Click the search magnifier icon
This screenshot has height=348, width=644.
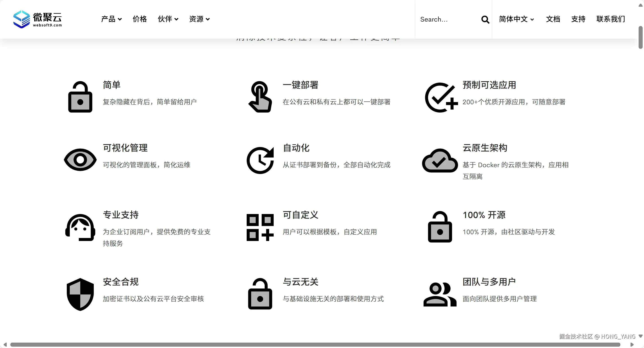point(485,19)
